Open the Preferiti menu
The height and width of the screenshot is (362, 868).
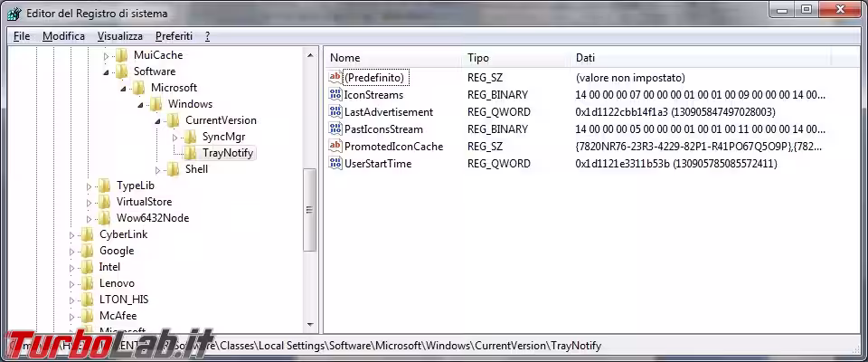(x=174, y=36)
